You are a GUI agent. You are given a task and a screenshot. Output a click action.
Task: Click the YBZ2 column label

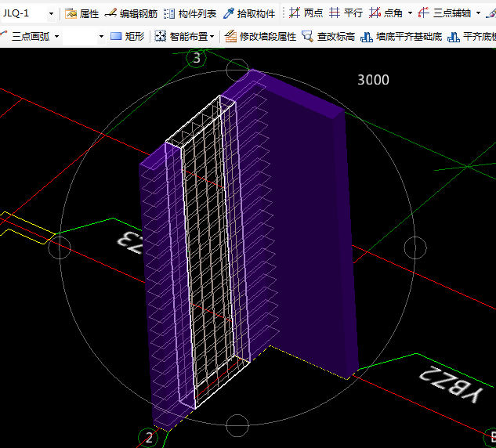(451, 385)
